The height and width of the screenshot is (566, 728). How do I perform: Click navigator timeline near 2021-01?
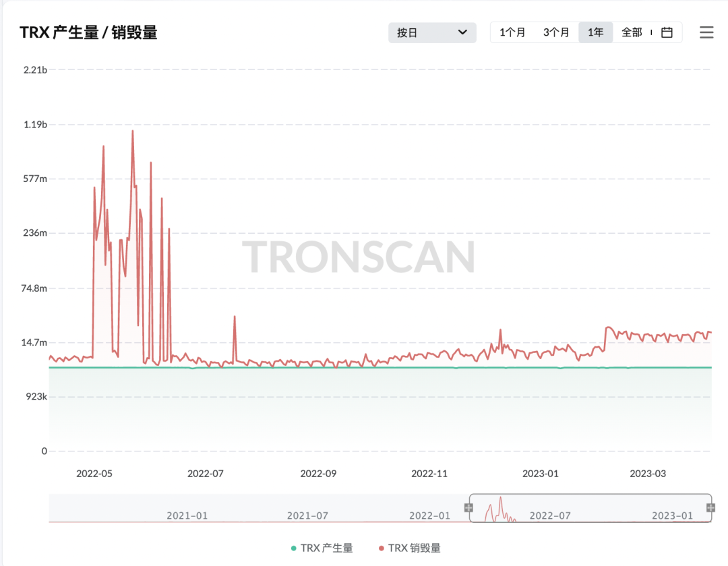click(x=187, y=515)
